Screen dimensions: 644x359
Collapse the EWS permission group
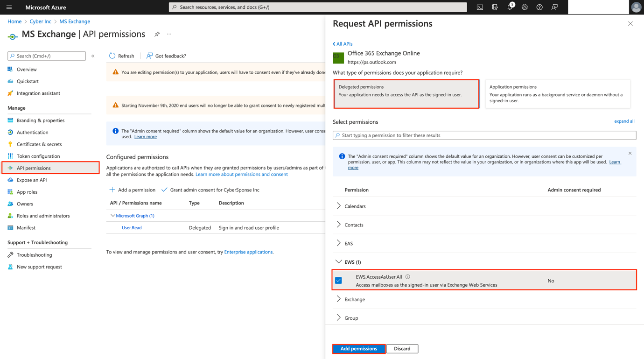339,262
